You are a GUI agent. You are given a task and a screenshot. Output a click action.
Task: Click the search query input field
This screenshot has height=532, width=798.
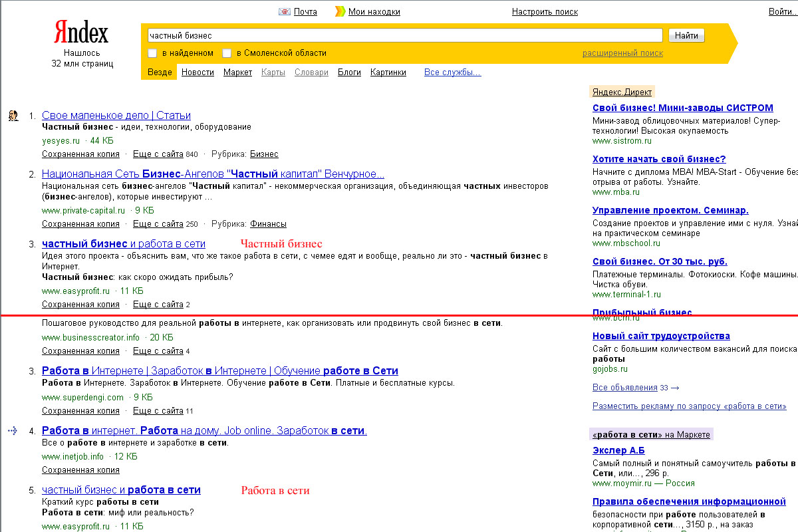click(x=404, y=35)
